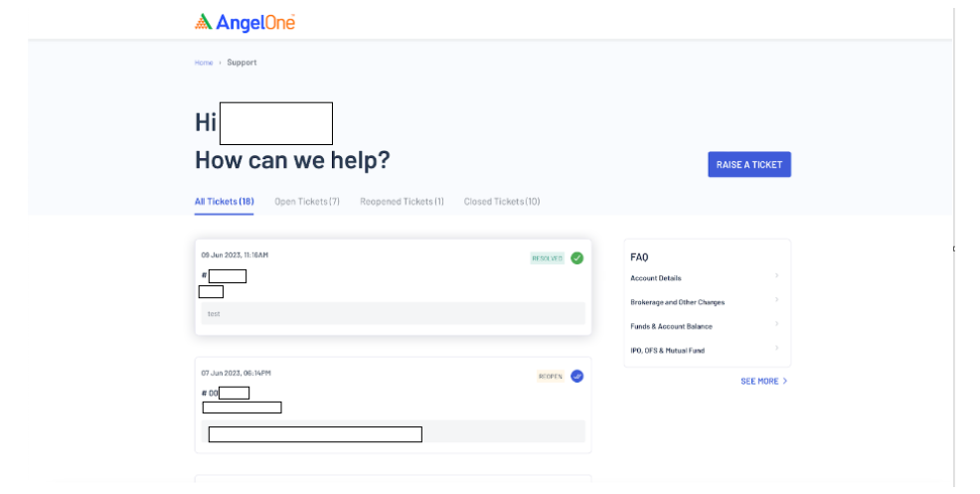Viewport: 980px width, 494px height.
Task: Open the 09 Jun 2023 ticket card
Action: (393, 286)
